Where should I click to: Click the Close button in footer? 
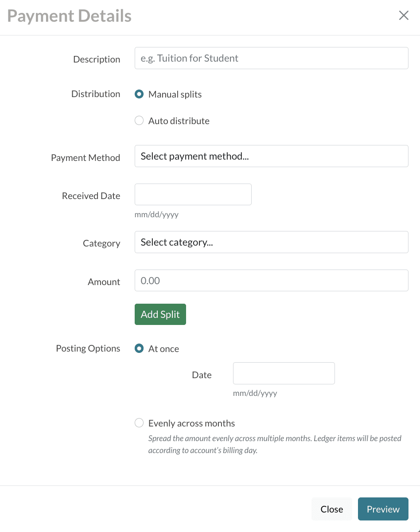pos(331,509)
